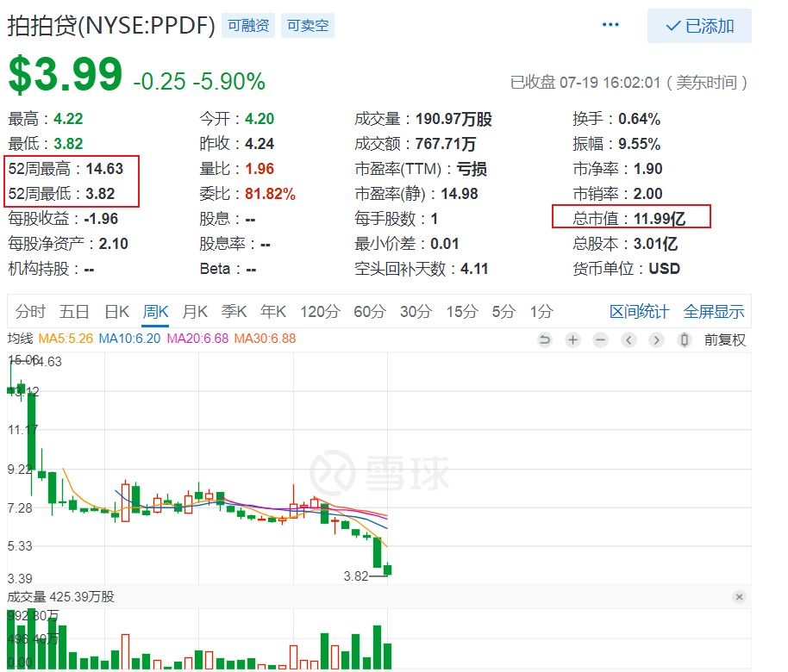Click the 52周最高 14.63 value

pyautogui.click(x=104, y=169)
